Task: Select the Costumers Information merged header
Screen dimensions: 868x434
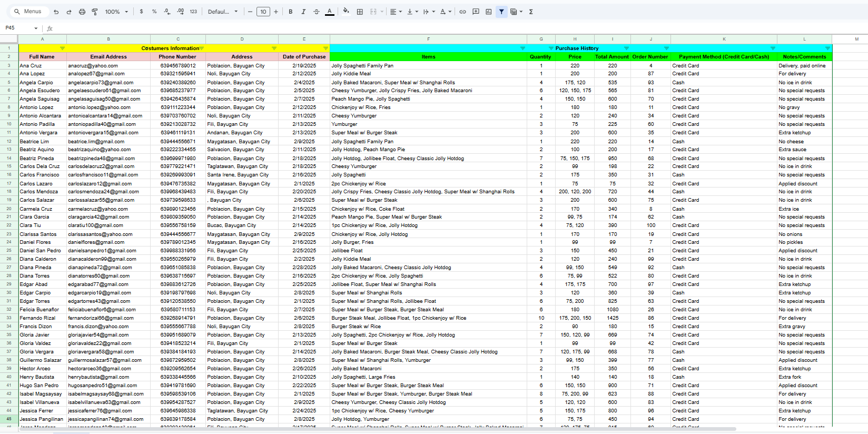Action: coord(174,48)
